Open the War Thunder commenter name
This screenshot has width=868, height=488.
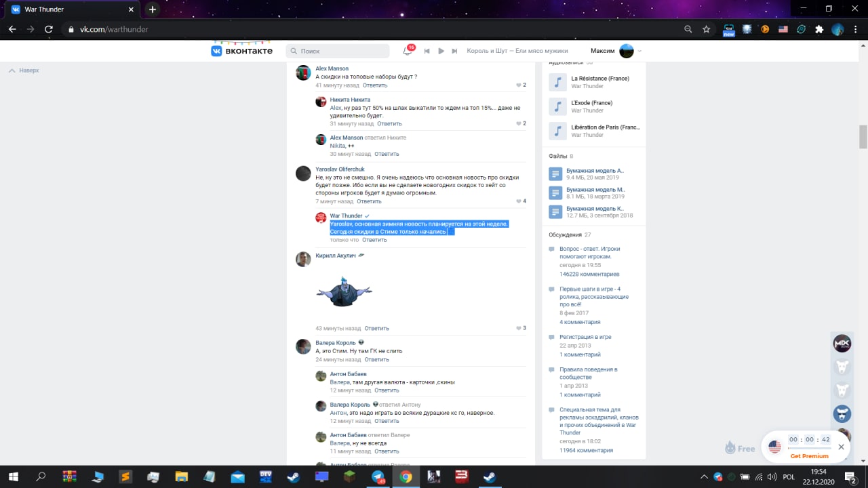pos(346,216)
